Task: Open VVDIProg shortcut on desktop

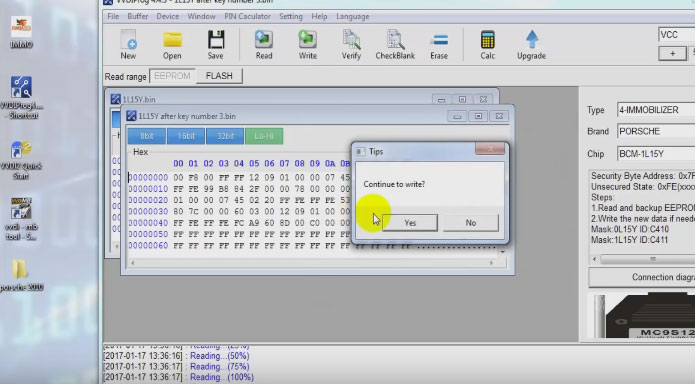Action: point(22,98)
